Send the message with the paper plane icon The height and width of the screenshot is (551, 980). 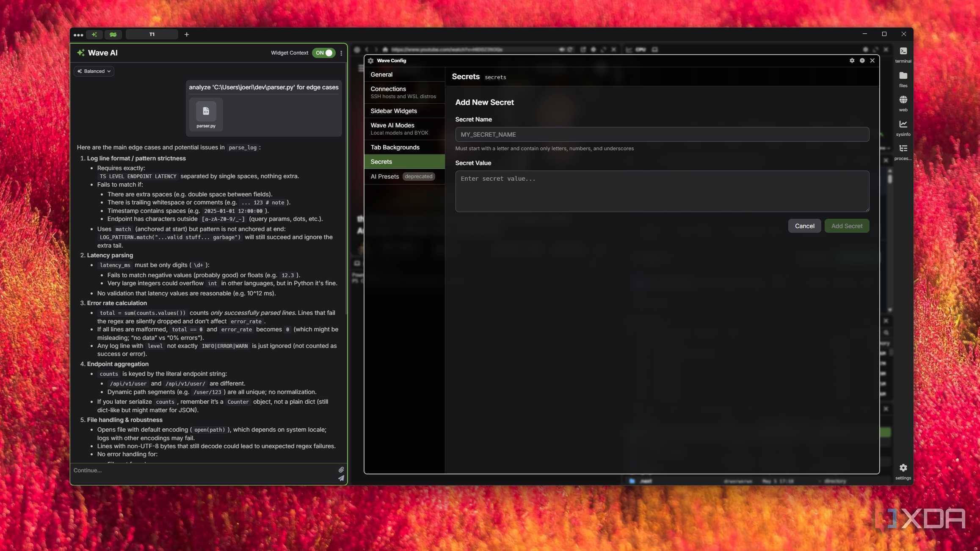[x=341, y=478]
